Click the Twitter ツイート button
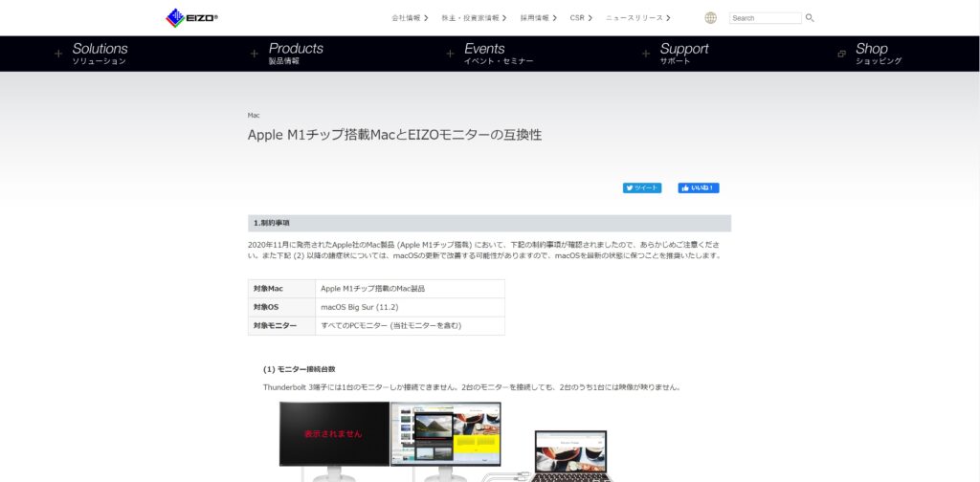This screenshot has width=980, height=482. 642,188
